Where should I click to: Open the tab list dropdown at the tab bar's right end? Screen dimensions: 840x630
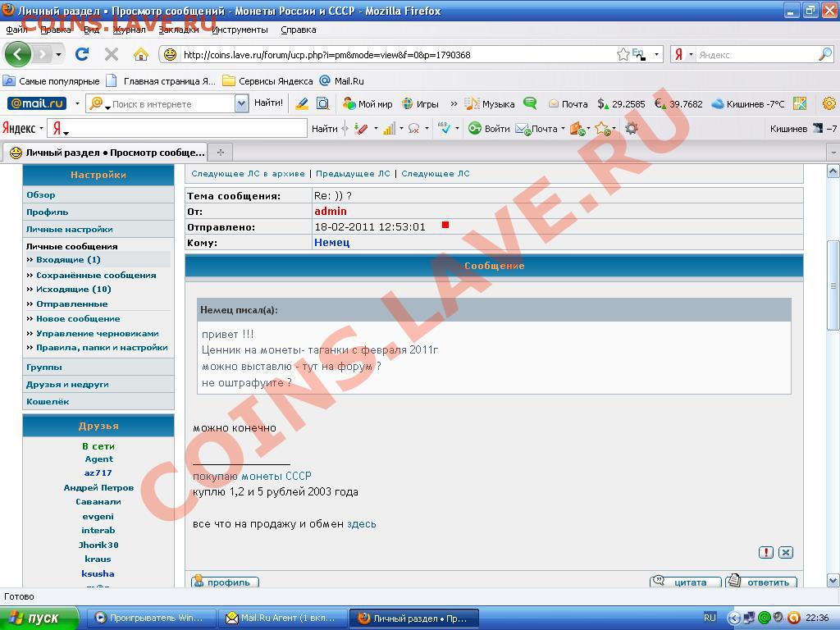[x=833, y=153]
